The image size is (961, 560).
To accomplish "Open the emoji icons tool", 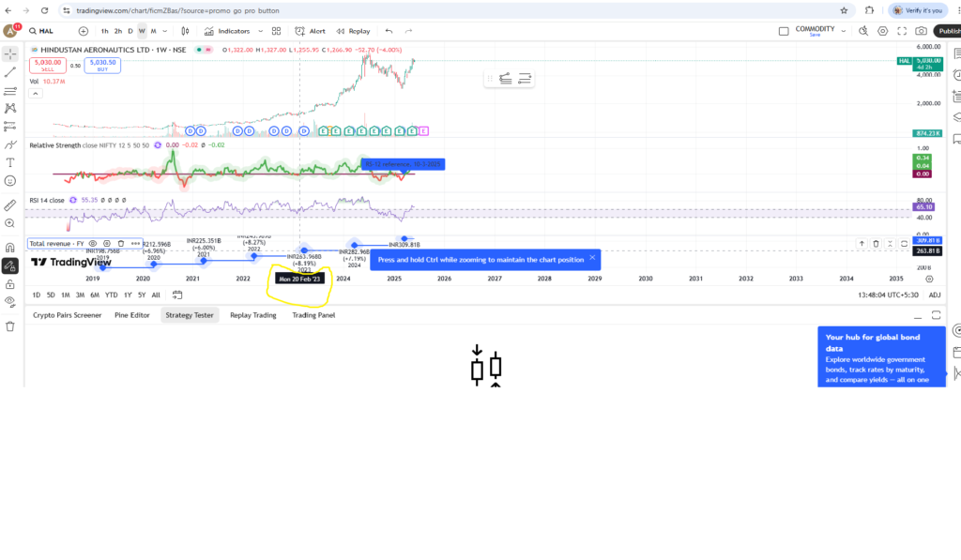I will coord(9,181).
